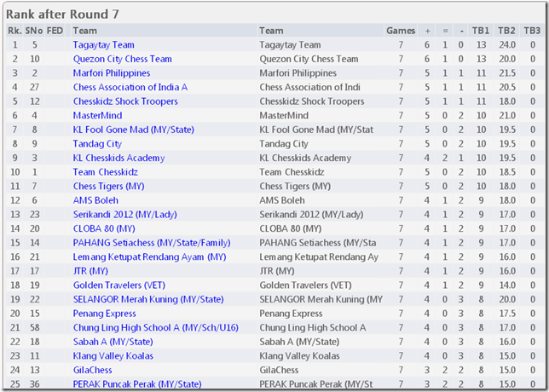
Task: Select the SNo column header
Action: (34, 31)
